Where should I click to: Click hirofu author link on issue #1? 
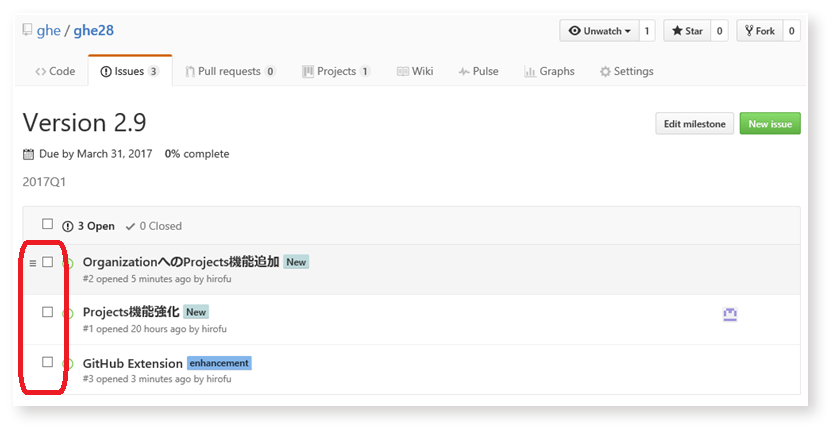tap(214, 329)
